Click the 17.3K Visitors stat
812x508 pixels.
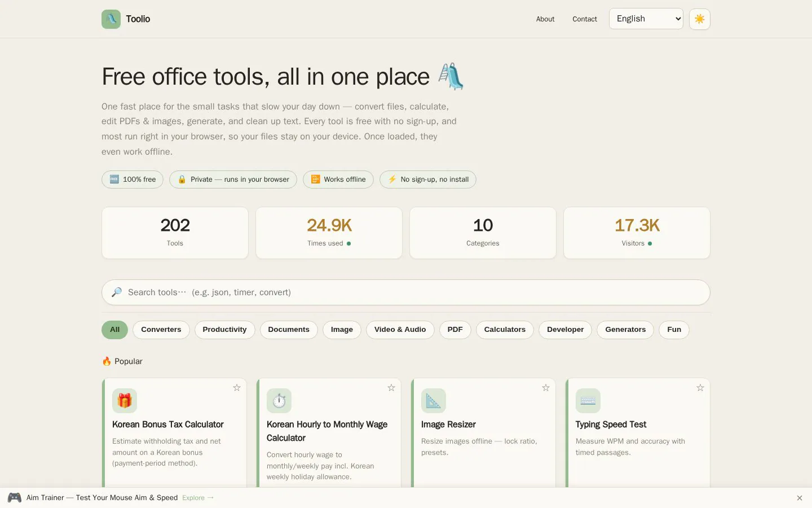pos(637,233)
